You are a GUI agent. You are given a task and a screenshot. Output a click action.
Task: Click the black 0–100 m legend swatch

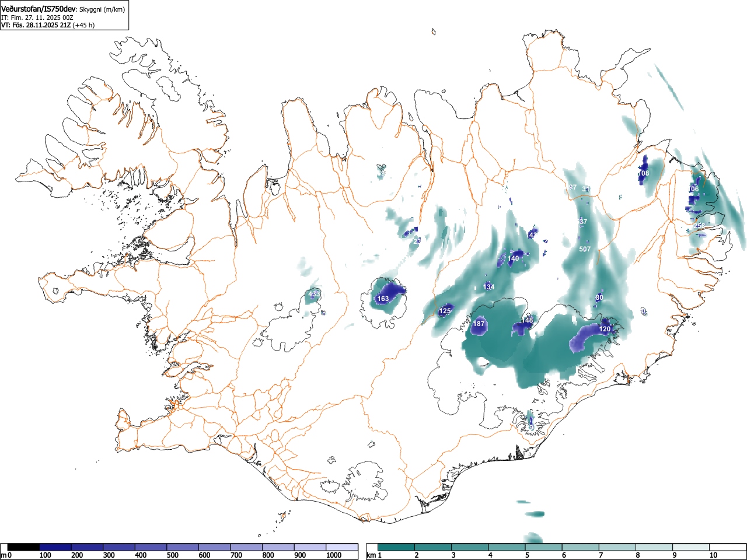pos(23,547)
